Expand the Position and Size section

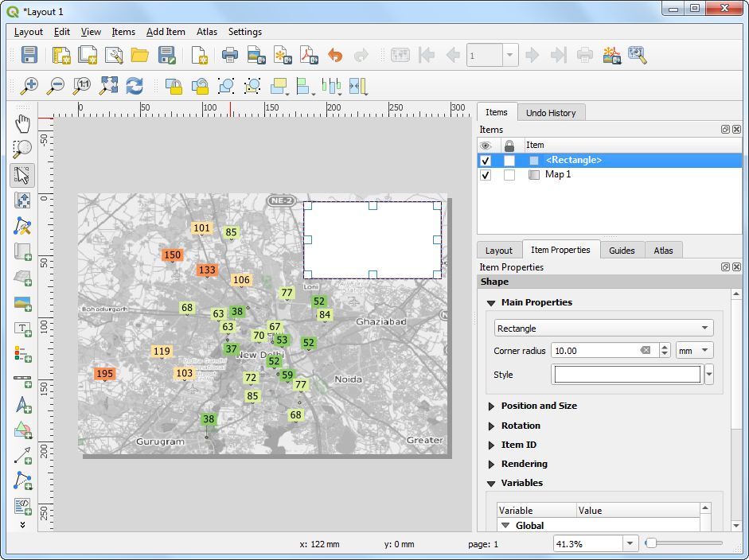coord(539,406)
